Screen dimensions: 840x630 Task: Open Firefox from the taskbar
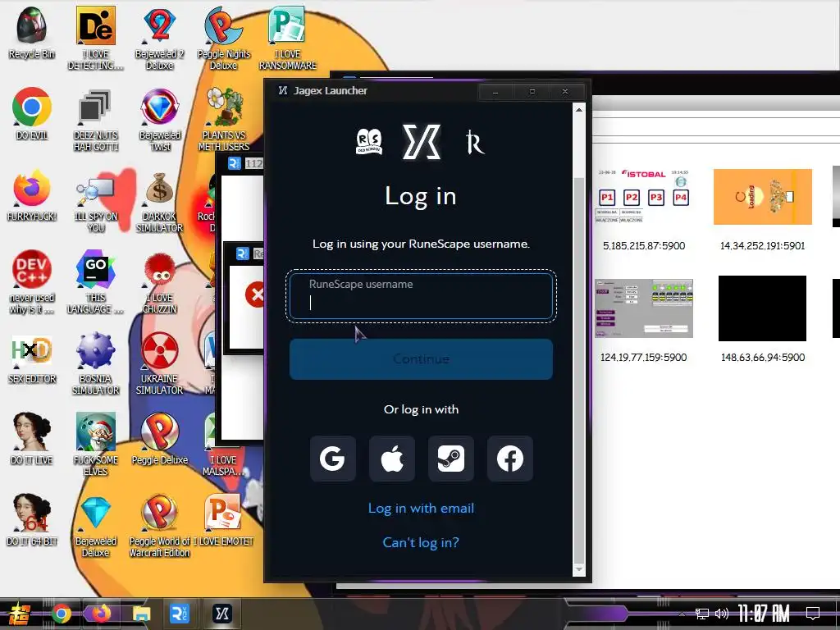coord(100,614)
